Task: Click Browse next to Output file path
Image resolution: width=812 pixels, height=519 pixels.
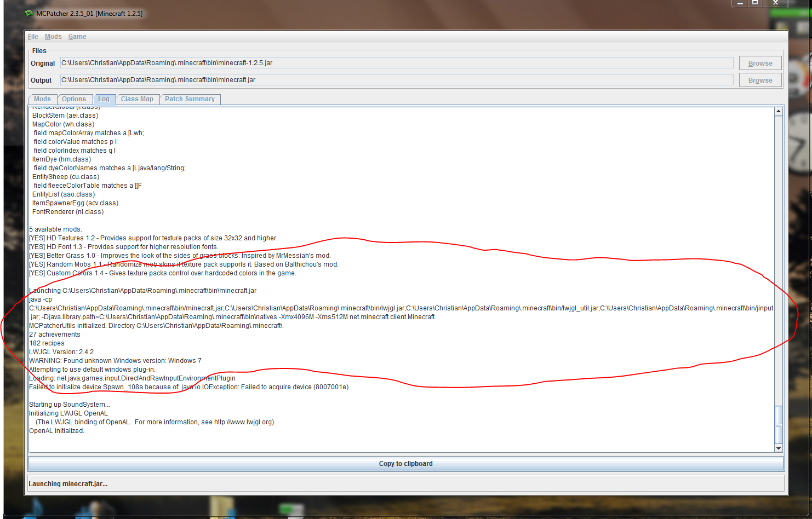Action: [x=760, y=80]
